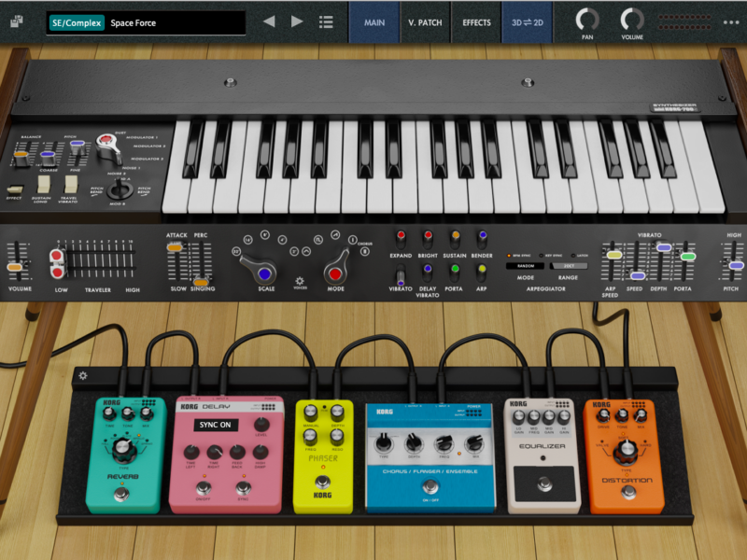The image size is (747, 560).
Task: Toggle the Bright switch
Action: (x=428, y=238)
